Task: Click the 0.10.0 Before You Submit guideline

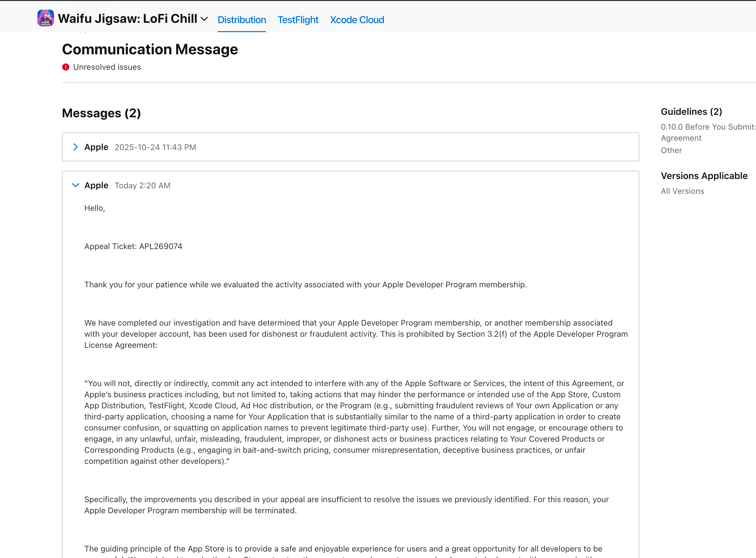Action: (708, 127)
